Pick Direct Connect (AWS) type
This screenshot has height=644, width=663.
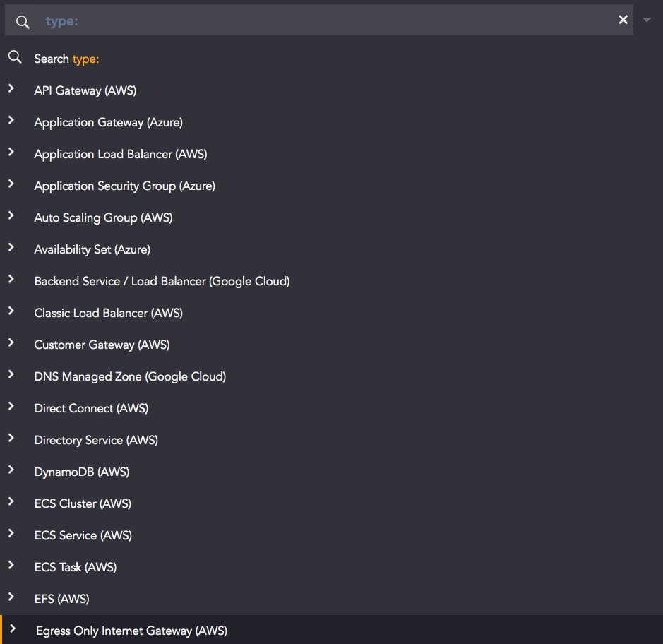91,408
